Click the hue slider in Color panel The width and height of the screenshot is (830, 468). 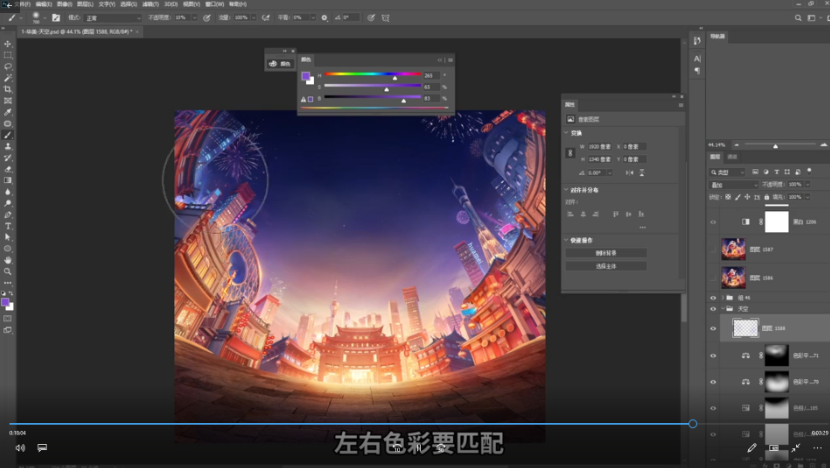click(373, 74)
